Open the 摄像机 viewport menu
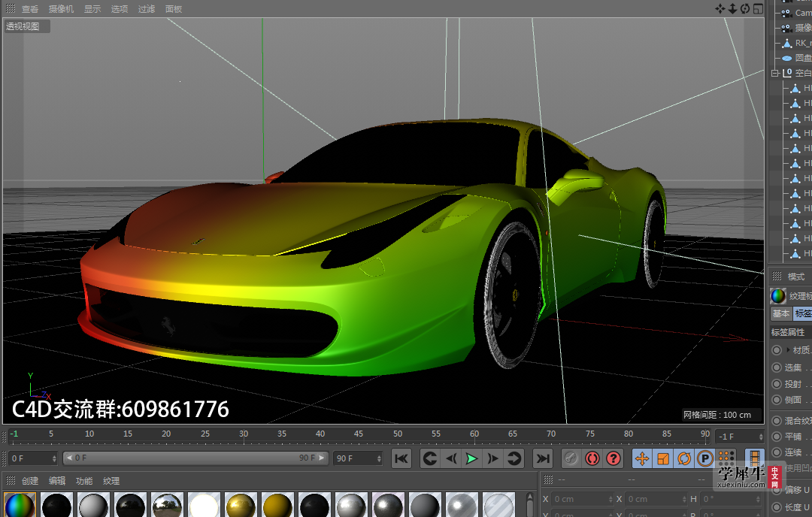 (61, 9)
